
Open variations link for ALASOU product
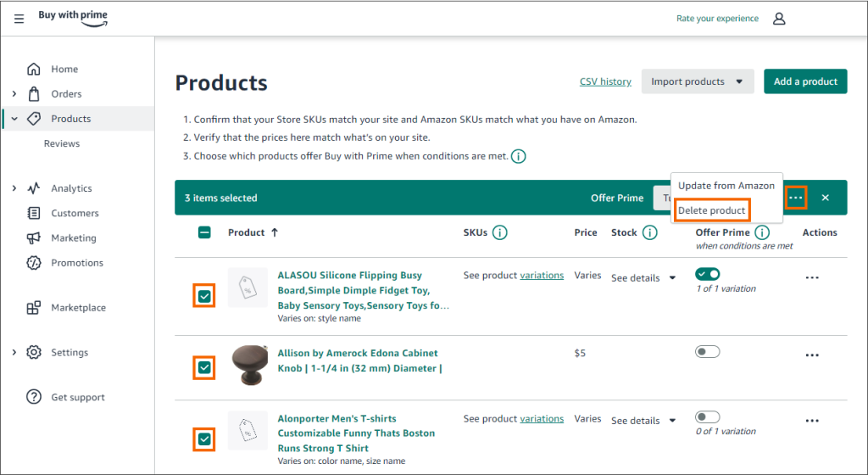[x=542, y=275]
